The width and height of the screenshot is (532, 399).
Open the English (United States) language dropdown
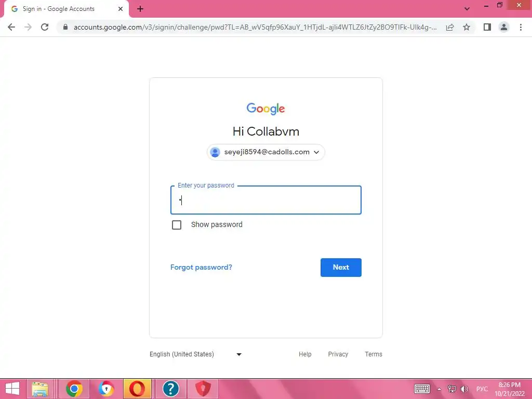click(196, 354)
